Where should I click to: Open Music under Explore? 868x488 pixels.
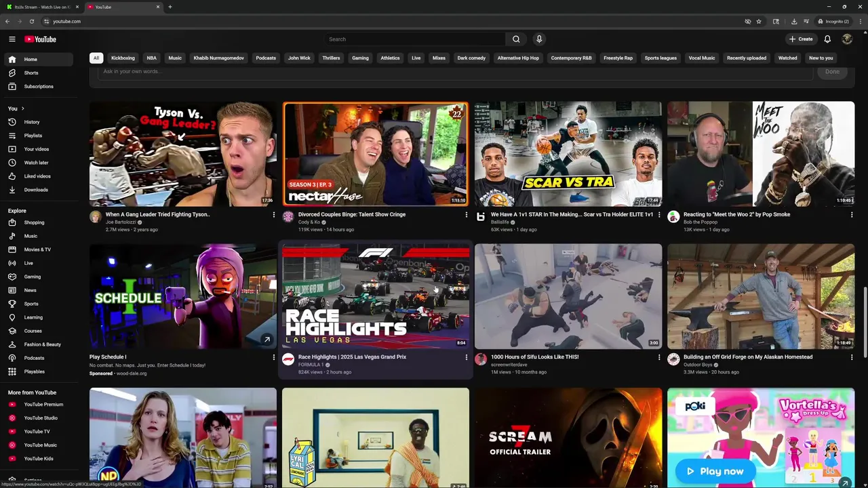pyautogui.click(x=38, y=236)
